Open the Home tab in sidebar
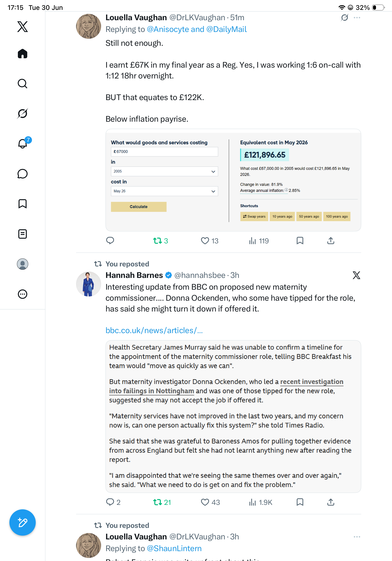The height and width of the screenshot is (561, 392). coord(23,54)
